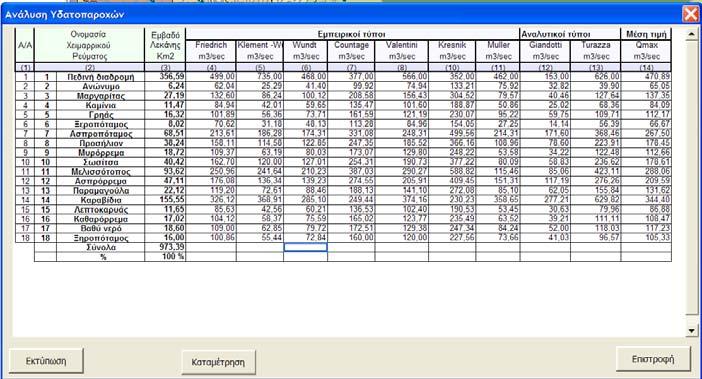
Task: Click the Εκτύπωση print button
Action: pyautogui.click(x=46, y=361)
